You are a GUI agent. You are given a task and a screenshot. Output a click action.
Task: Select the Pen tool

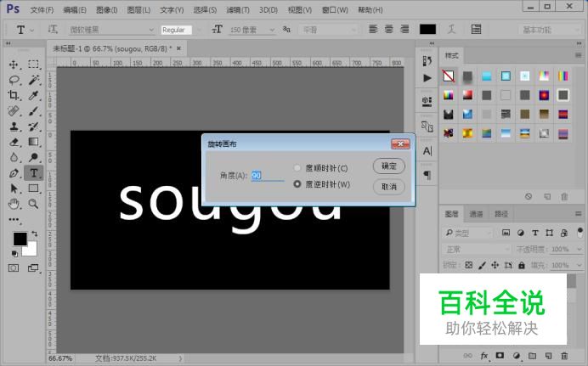(14, 173)
